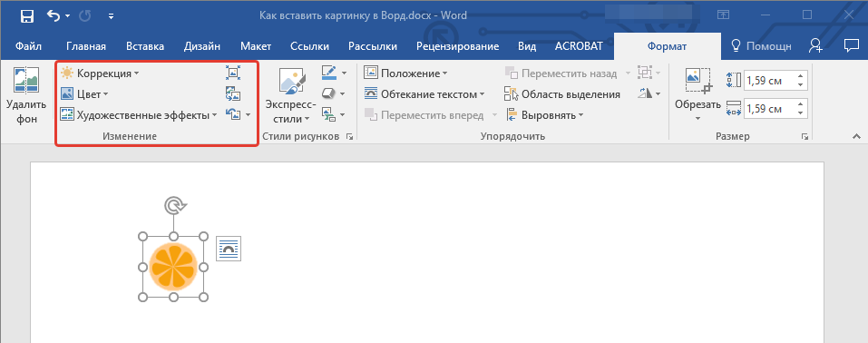Expand the Обрезать dropdown arrow
Image resolution: width=868 pixels, height=343 pixels.
click(x=697, y=118)
